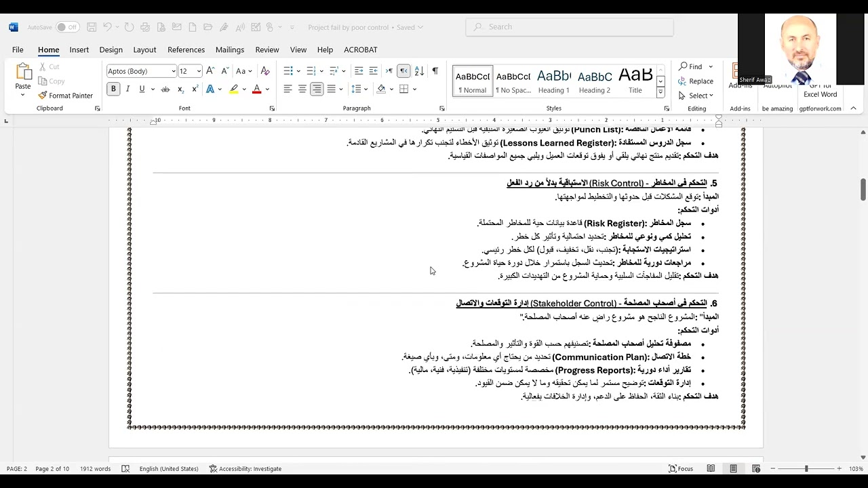Increase paragraph indent
The width and height of the screenshot is (868, 488).
pyautogui.click(x=373, y=71)
